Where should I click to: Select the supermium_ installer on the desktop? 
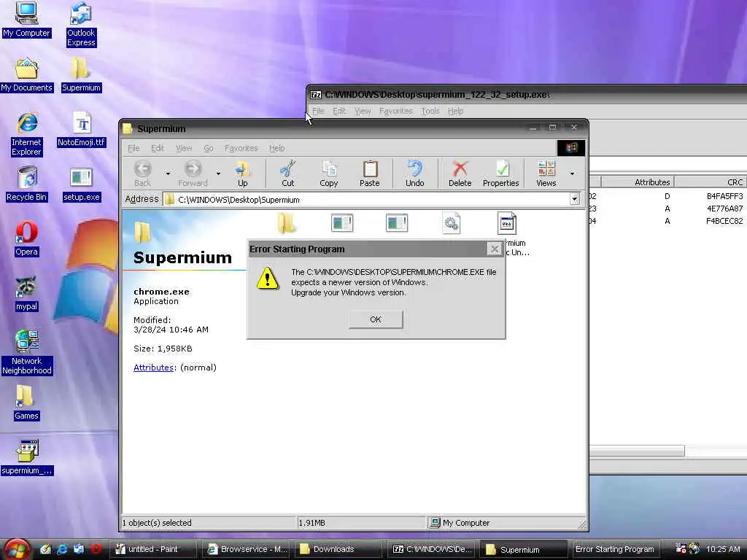point(27,458)
